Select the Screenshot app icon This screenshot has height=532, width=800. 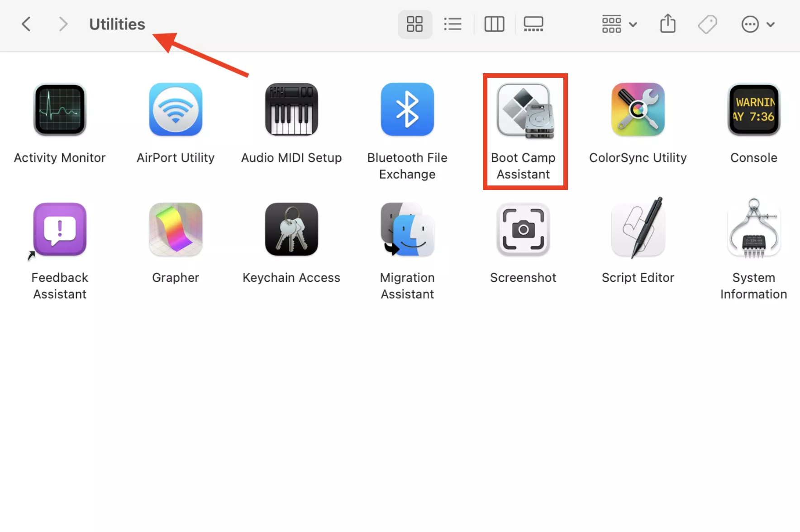click(523, 229)
